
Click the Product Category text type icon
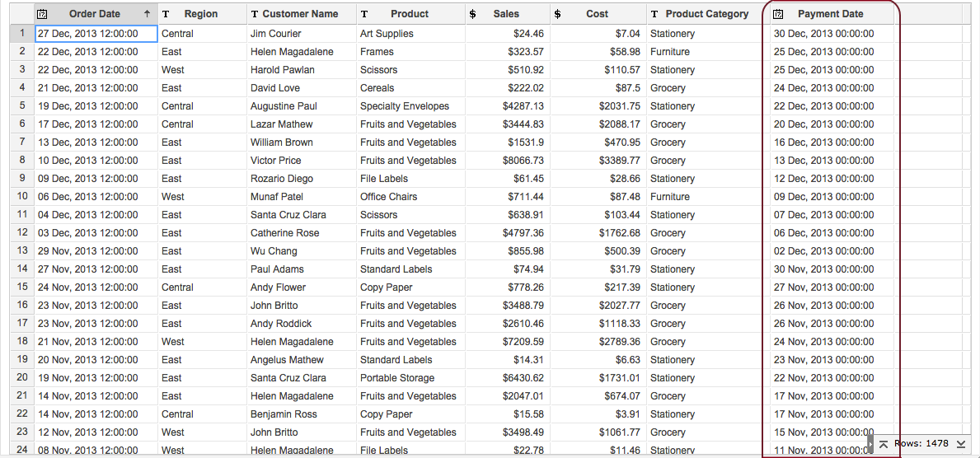point(654,14)
